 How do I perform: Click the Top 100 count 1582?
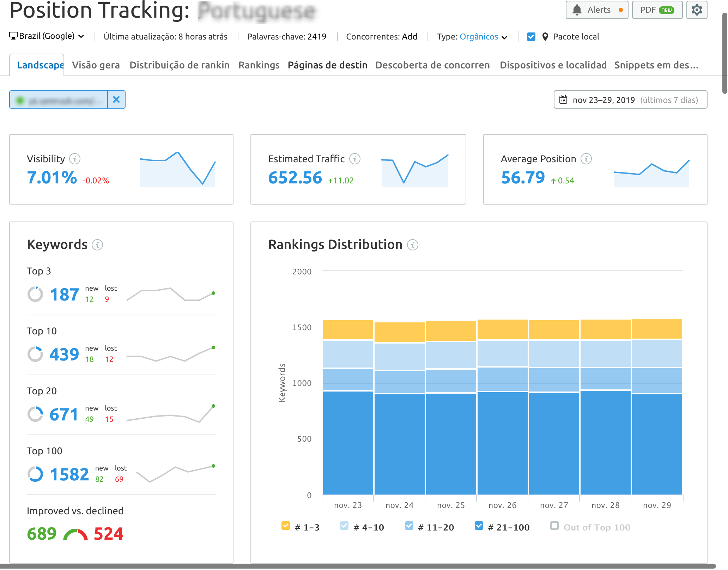[69, 474]
